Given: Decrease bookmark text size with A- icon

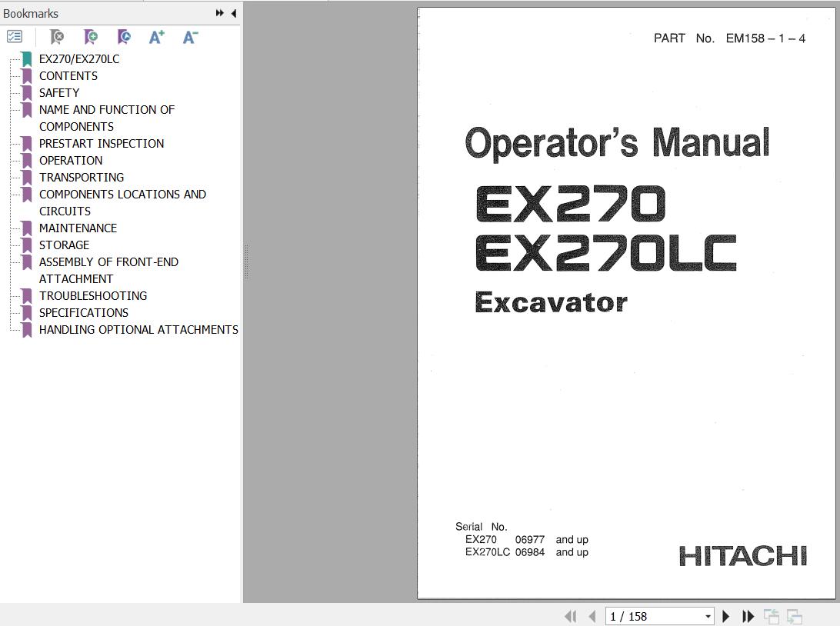Looking at the screenshot, I should click(190, 37).
